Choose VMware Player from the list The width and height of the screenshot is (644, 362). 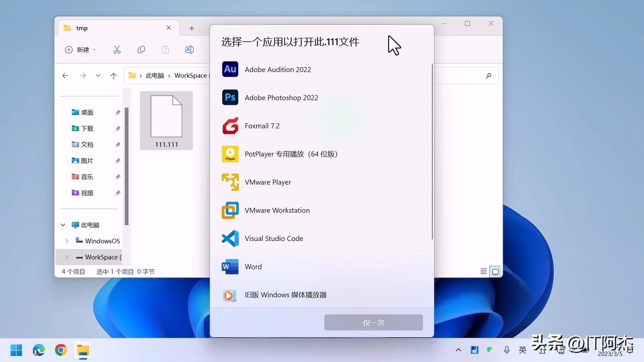[267, 182]
